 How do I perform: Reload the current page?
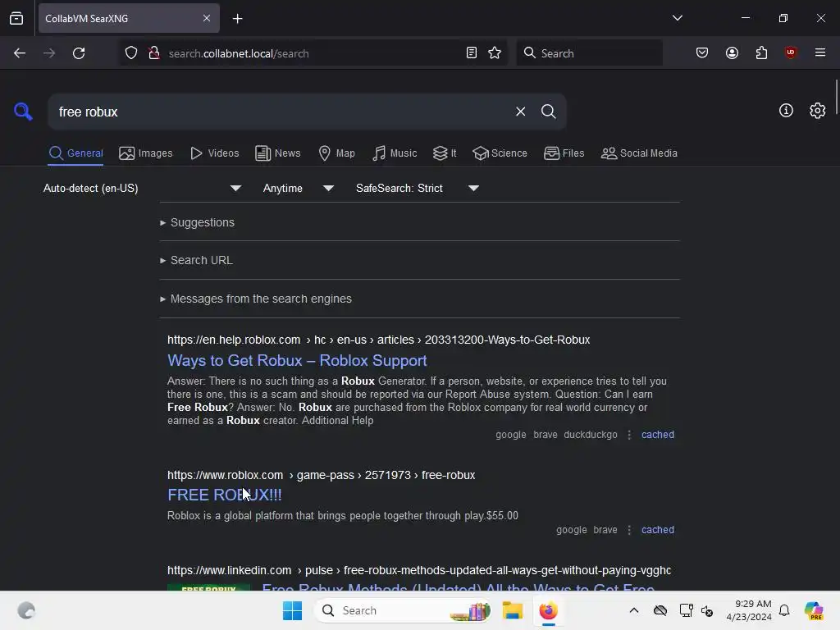(x=79, y=53)
